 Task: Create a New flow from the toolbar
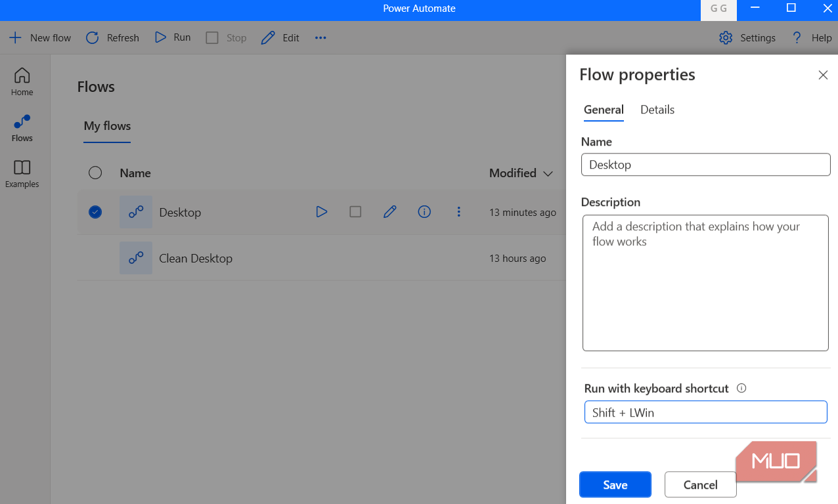[x=40, y=38]
